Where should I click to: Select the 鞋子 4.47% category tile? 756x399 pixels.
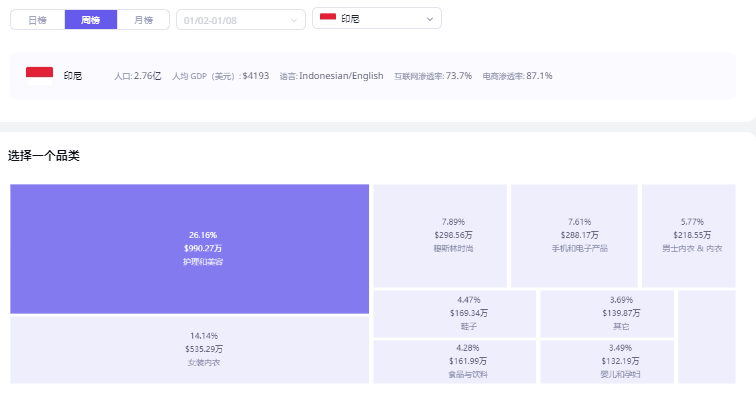455,314
